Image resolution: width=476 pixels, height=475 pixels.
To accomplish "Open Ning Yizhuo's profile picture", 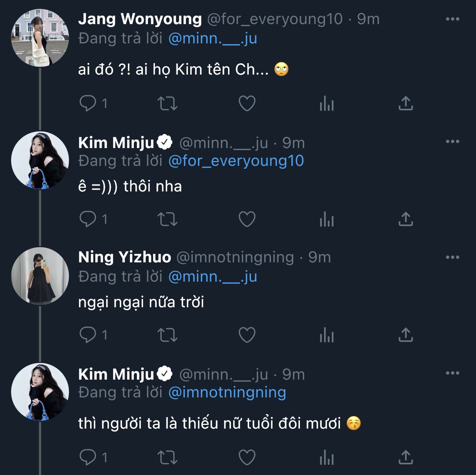I will click(x=40, y=276).
